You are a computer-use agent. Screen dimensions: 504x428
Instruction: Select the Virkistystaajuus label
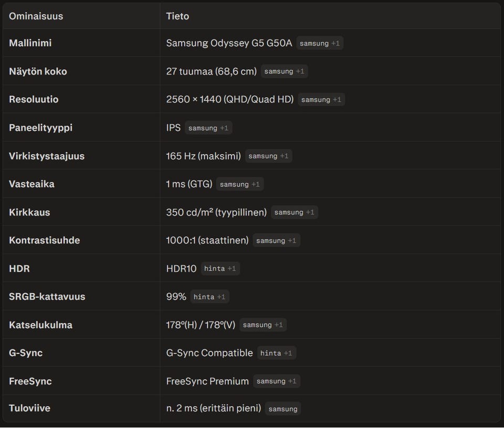pyautogui.click(x=47, y=156)
